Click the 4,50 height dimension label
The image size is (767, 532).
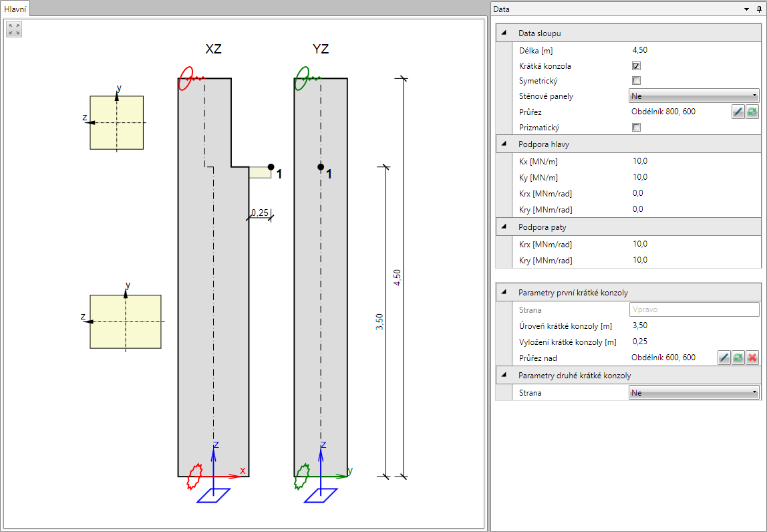[x=397, y=277]
